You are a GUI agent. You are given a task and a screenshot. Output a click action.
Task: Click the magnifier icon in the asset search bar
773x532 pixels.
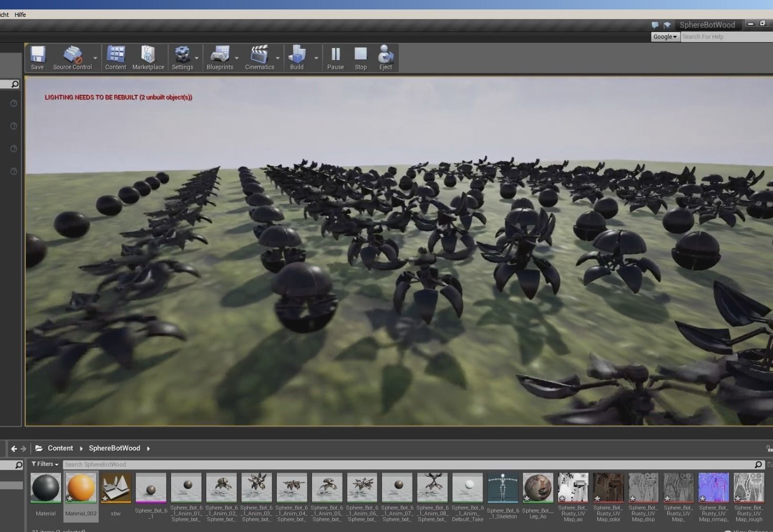[758, 465]
